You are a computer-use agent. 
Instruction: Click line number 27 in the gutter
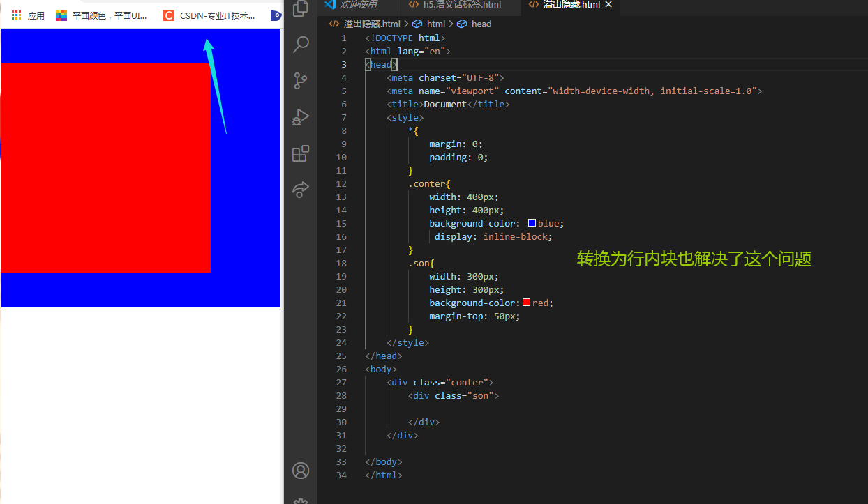coord(341,382)
